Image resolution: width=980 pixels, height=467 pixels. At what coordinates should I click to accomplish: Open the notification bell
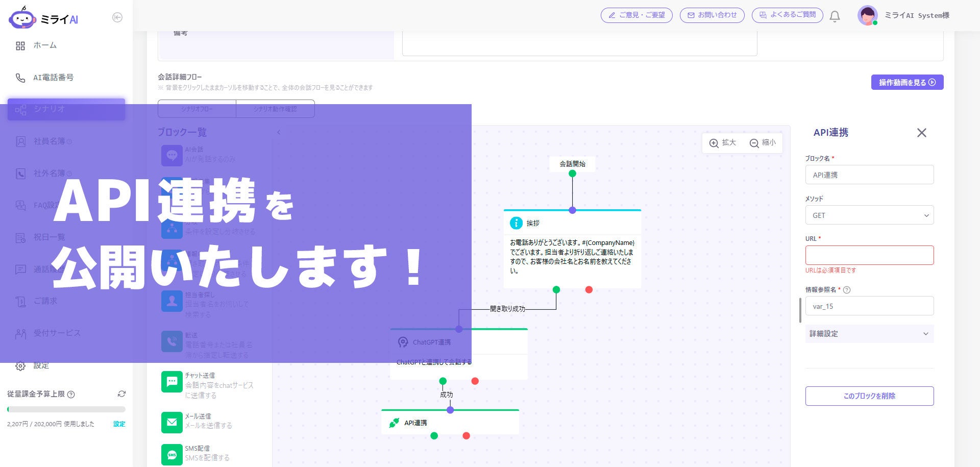tap(835, 16)
